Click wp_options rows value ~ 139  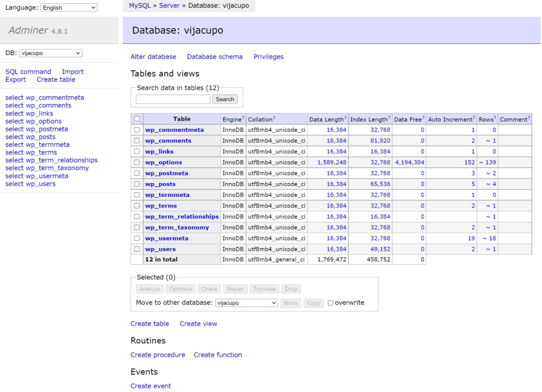(487, 162)
